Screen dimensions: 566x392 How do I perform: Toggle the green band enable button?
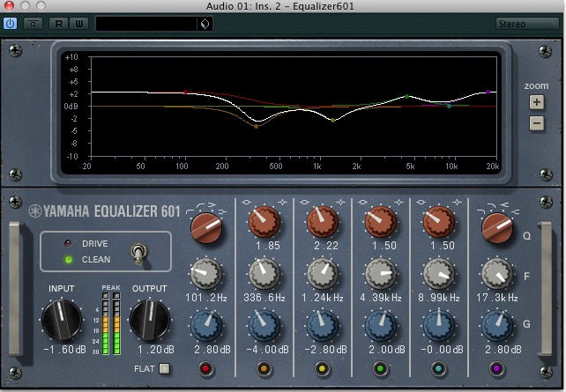click(380, 368)
